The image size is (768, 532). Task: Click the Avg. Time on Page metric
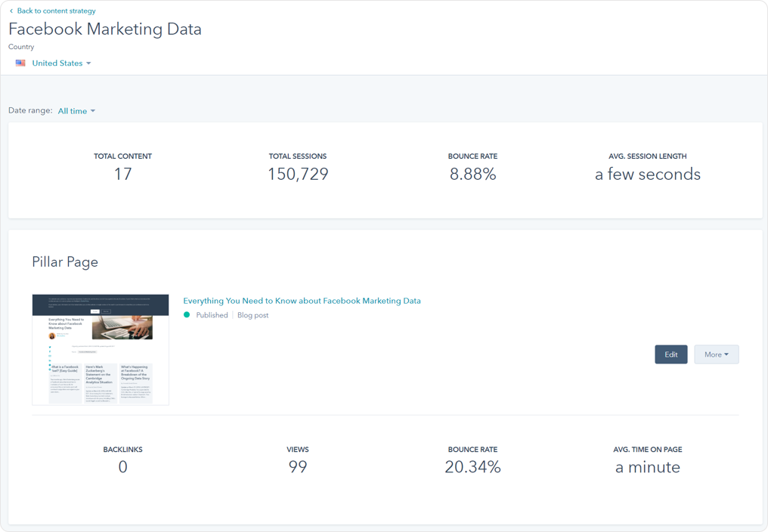(x=647, y=467)
